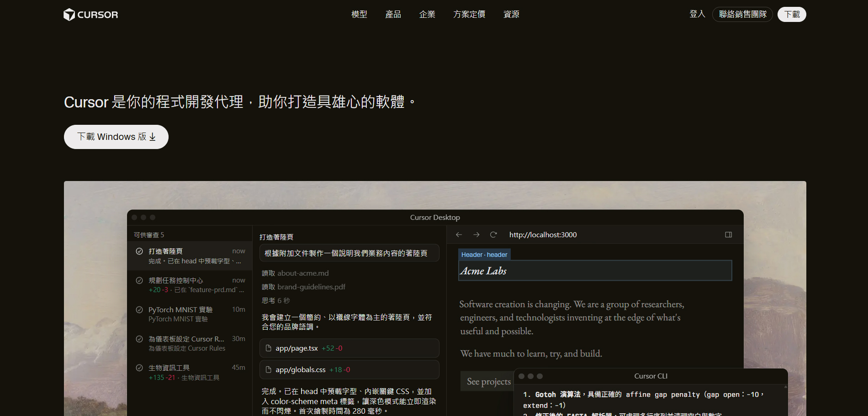Screen dimensions: 868x416
Task: Click the check icon beside 打造著陸頁
Action: [x=139, y=251]
